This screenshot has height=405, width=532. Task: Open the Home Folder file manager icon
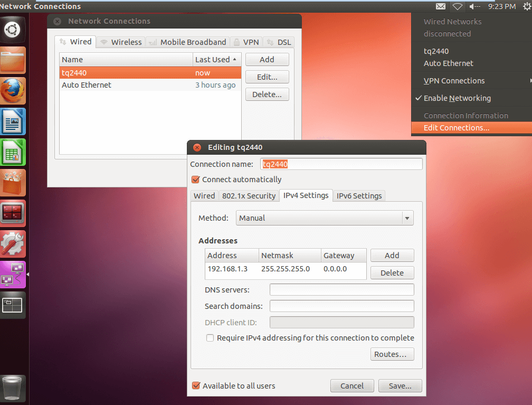pyautogui.click(x=13, y=60)
